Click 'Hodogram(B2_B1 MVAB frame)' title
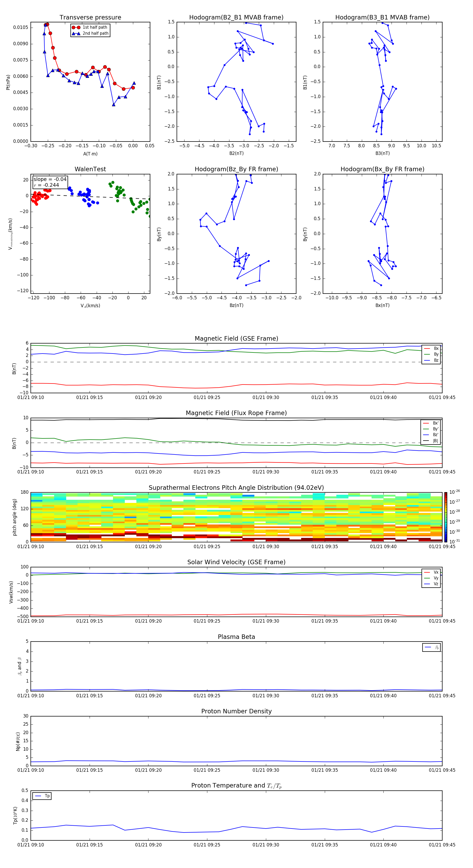Screen dimensions: 473x868 click(236, 18)
